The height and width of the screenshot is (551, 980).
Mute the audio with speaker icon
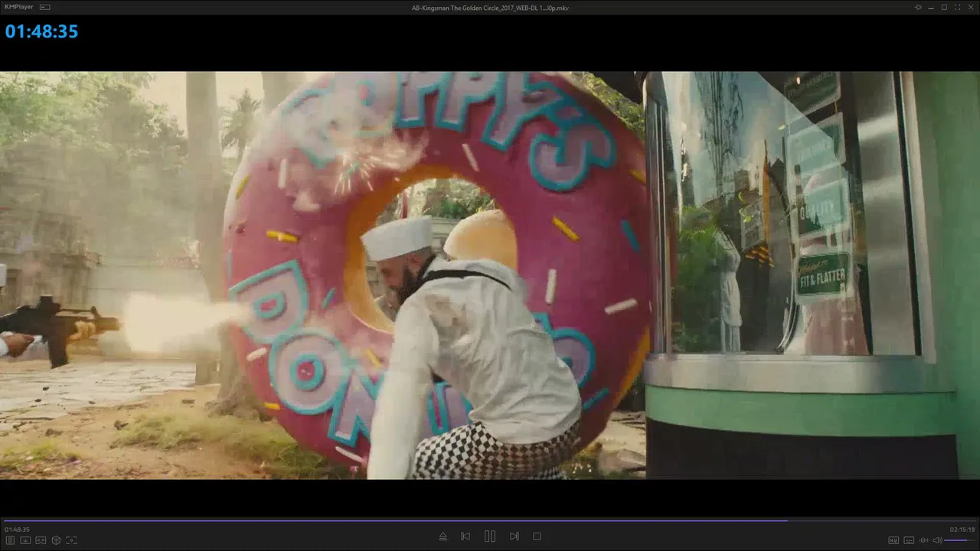937,540
